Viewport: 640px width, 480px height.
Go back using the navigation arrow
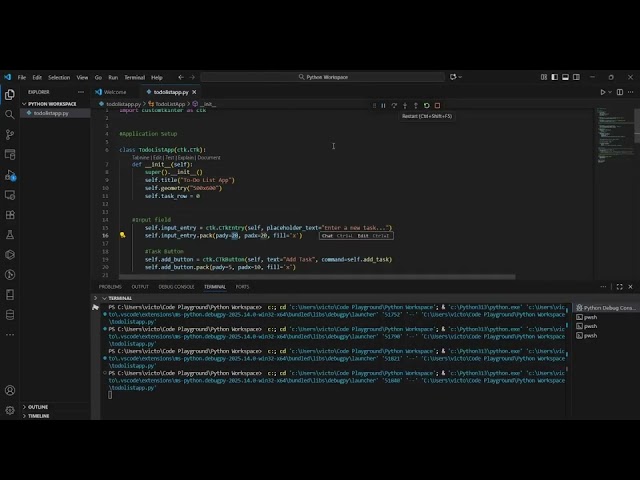click(x=181, y=77)
